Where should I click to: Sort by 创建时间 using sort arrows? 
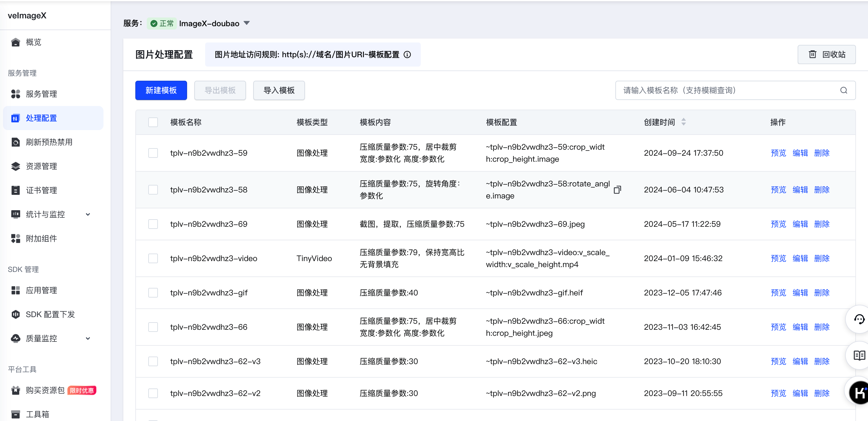[x=683, y=122]
